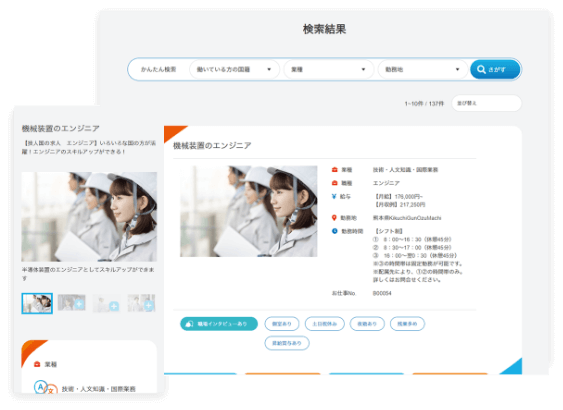
Task: Click the blue clock icon beside 勤務時間
Action: pos(334,231)
